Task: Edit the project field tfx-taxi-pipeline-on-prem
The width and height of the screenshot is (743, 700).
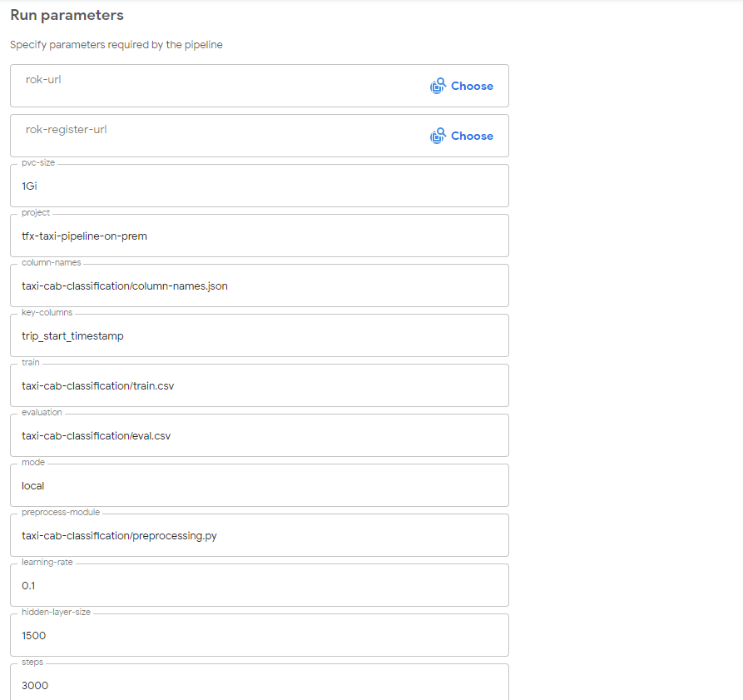Action: coord(260,236)
